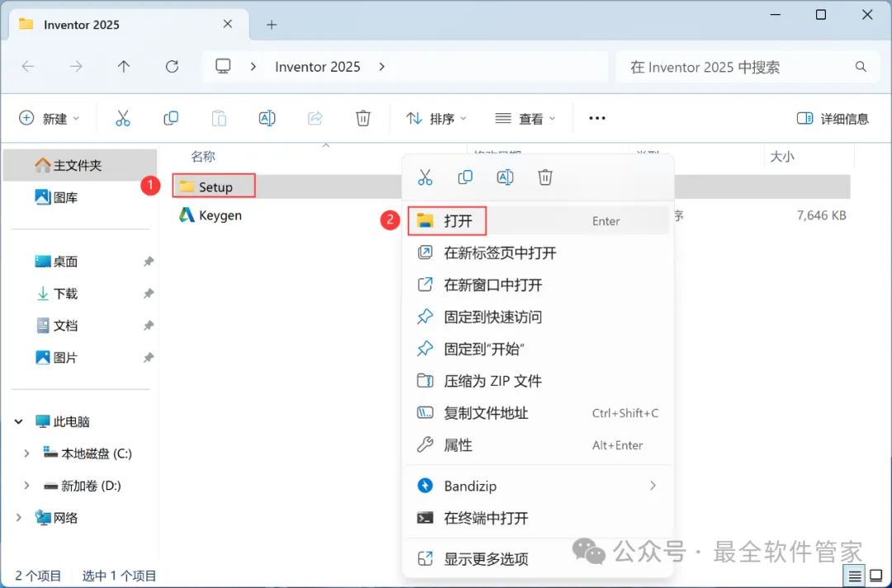Click the Delete icon in the context menu
This screenshot has height=588, width=892.
(545, 178)
